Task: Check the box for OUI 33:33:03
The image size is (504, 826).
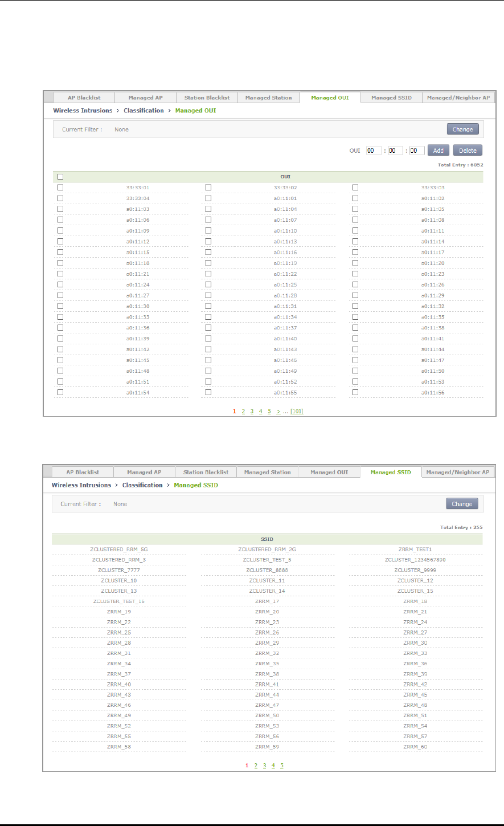Action: point(355,187)
